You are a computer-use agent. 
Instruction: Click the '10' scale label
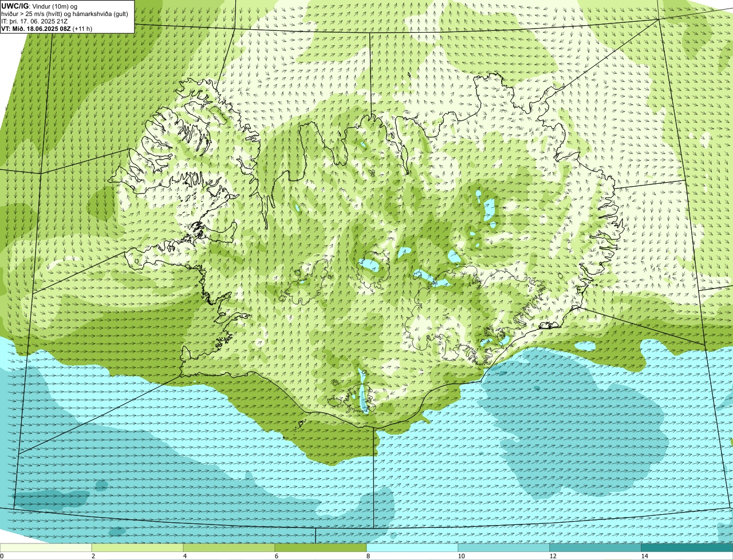pos(461,556)
